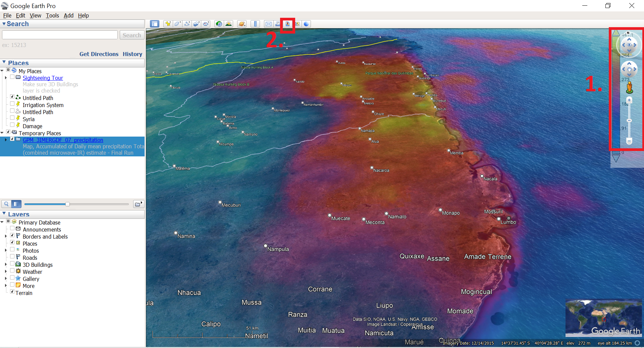The width and height of the screenshot is (644, 348).
Task: Click the Move joystick hand control
Action: (629, 69)
